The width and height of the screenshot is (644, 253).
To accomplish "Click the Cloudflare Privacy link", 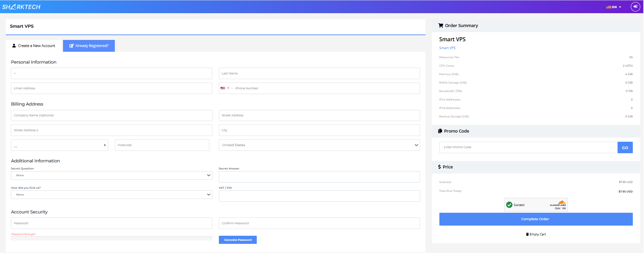I will click(558, 208).
